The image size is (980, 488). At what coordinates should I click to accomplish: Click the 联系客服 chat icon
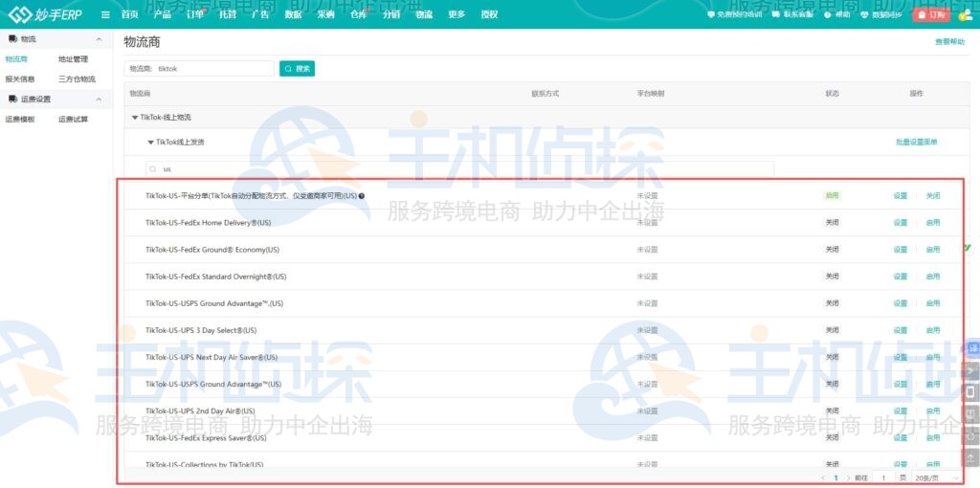click(x=775, y=14)
